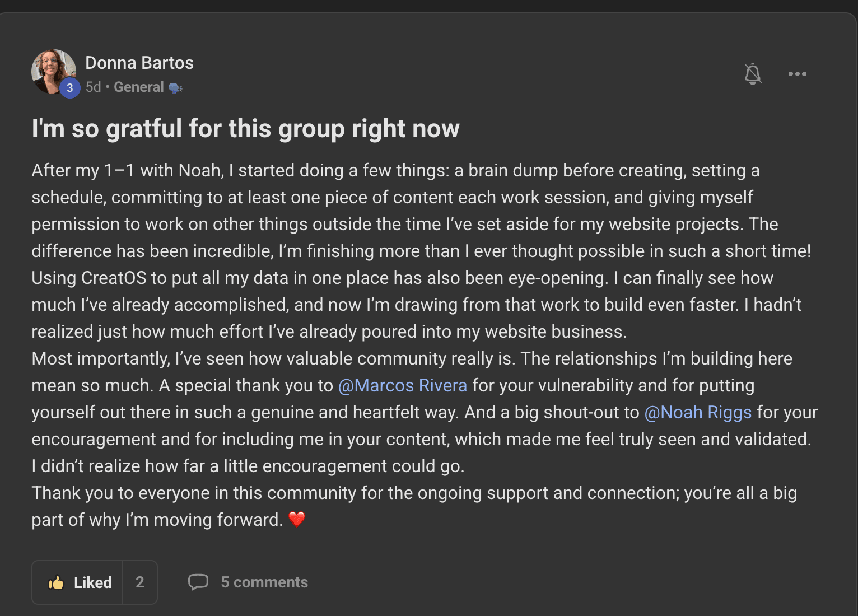
Task: Open the 5 comments link
Action: pos(264,582)
